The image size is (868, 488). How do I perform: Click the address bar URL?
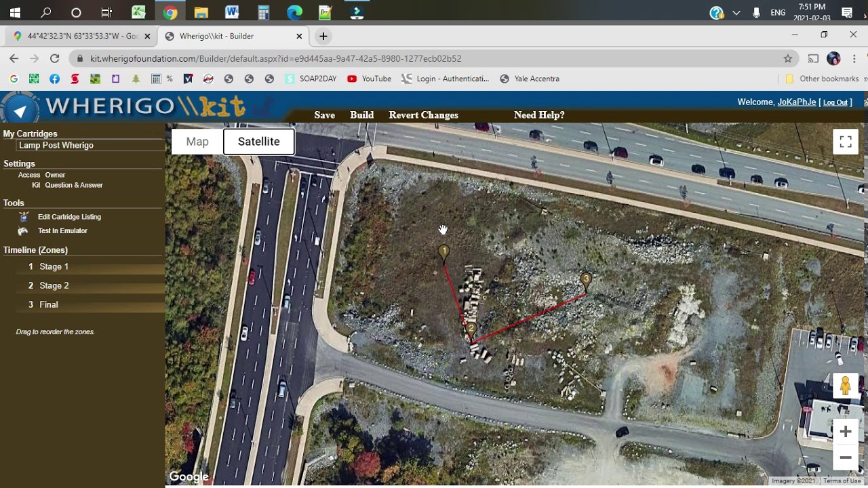click(275, 59)
